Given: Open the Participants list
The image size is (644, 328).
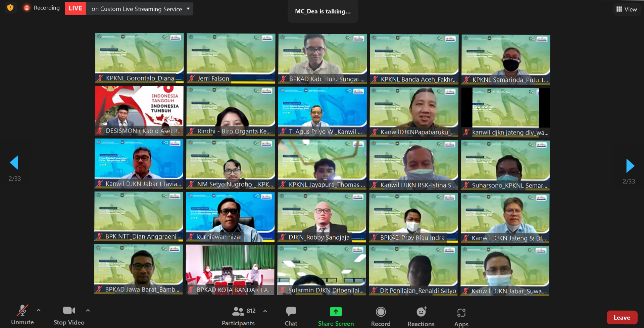Looking at the screenshot, I should click(238, 316).
